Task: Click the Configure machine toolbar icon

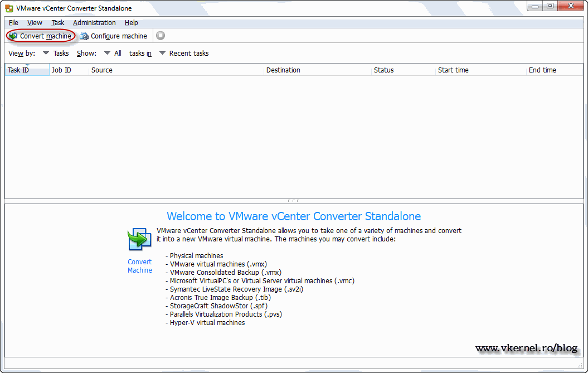Action: (84, 36)
